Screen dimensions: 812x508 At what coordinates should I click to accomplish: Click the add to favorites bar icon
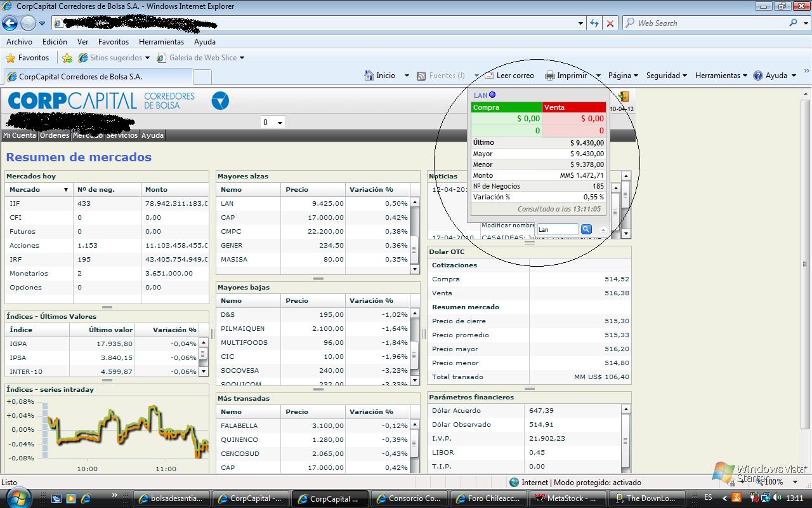click(x=67, y=58)
